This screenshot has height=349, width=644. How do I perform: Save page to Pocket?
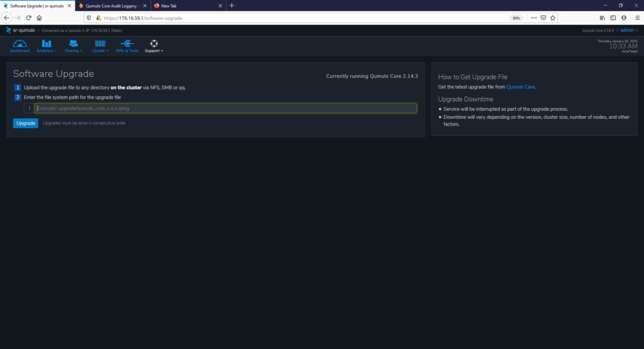(543, 18)
